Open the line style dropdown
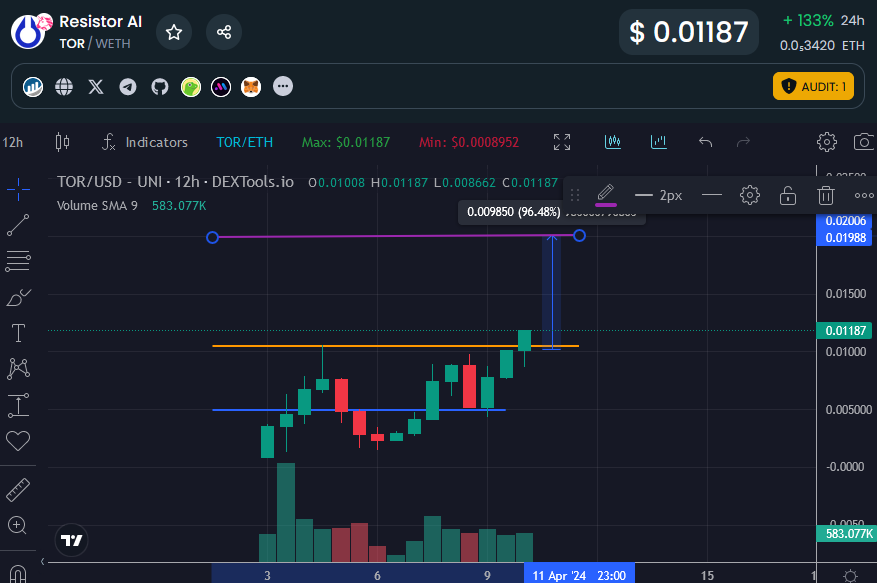 pos(711,195)
